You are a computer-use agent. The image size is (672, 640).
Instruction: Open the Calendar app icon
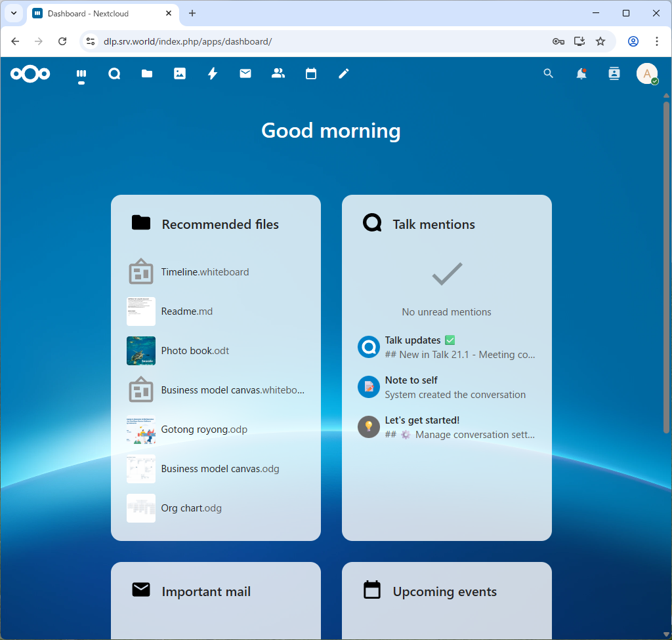point(311,74)
